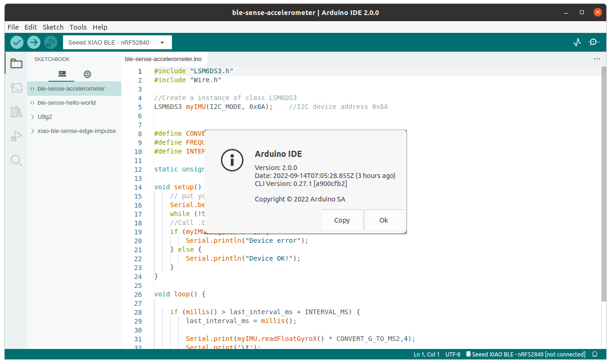Select the Sketchbook folder icon in sidebar

coord(16,63)
